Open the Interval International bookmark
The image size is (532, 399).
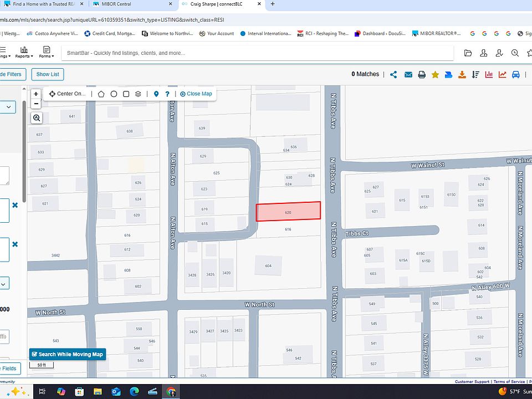[x=265, y=34]
